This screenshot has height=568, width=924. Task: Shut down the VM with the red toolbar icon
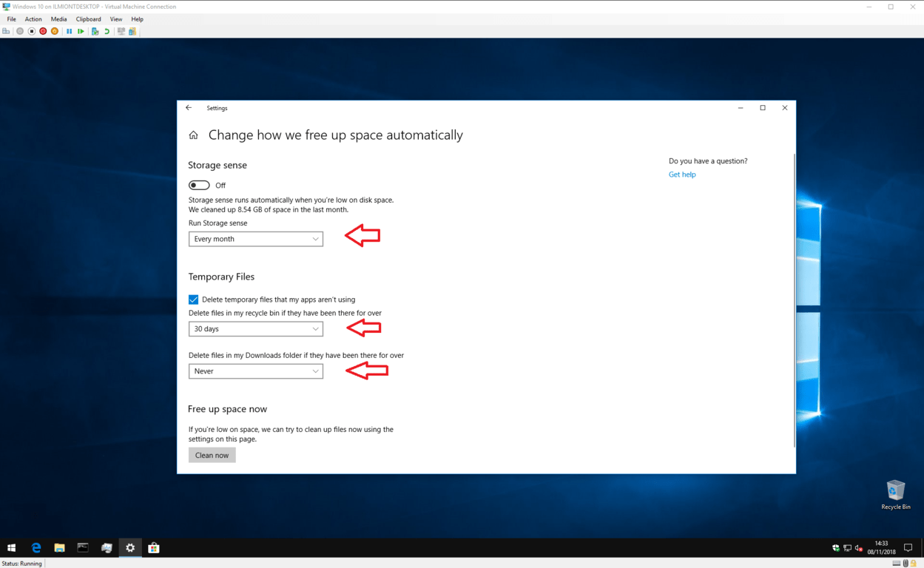(x=43, y=32)
